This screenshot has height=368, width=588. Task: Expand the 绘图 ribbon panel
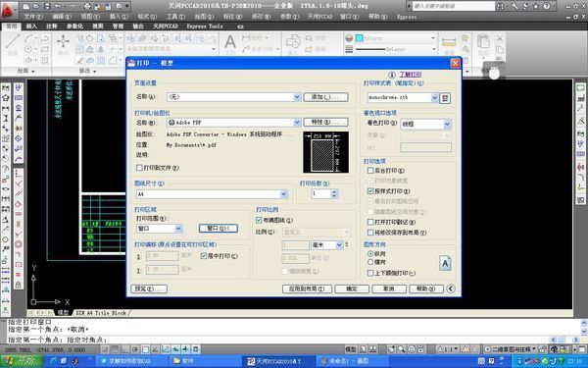[25, 71]
